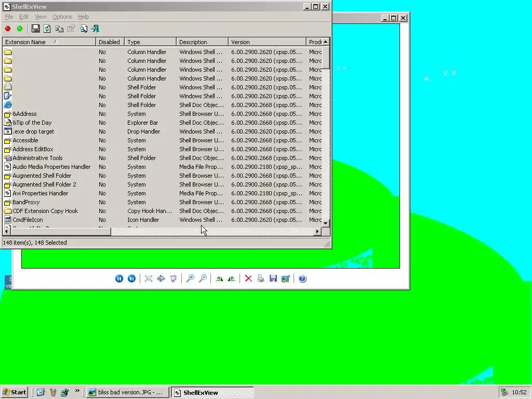Image resolution: width=532 pixels, height=399 pixels.
Task: Click Zoom In magnifier in picture viewer
Action: (x=190, y=278)
